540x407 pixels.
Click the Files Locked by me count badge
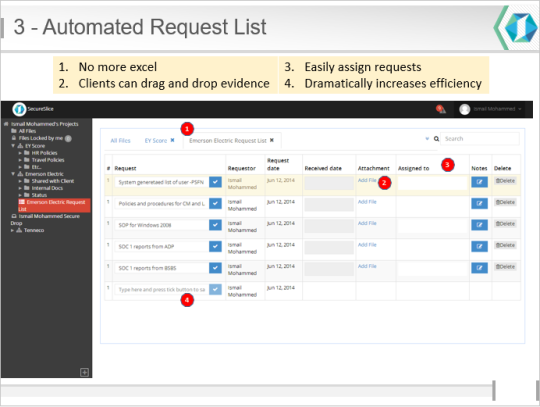click(x=68, y=138)
